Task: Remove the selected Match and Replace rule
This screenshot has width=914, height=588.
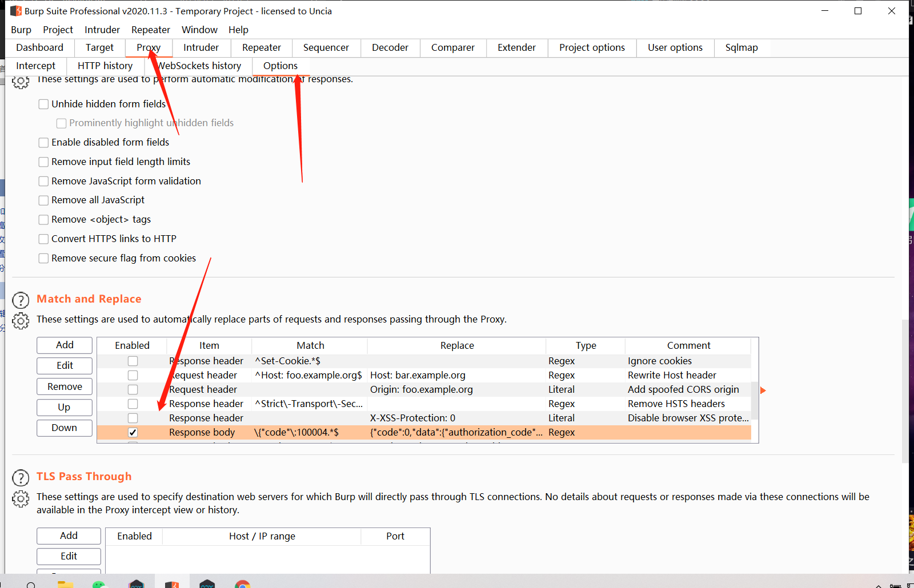Action: [65, 386]
